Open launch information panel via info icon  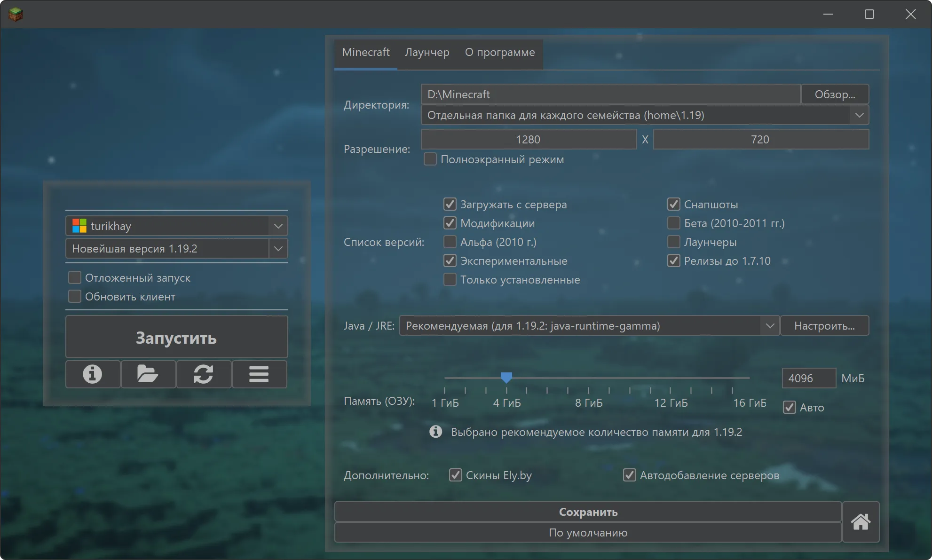click(92, 374)
